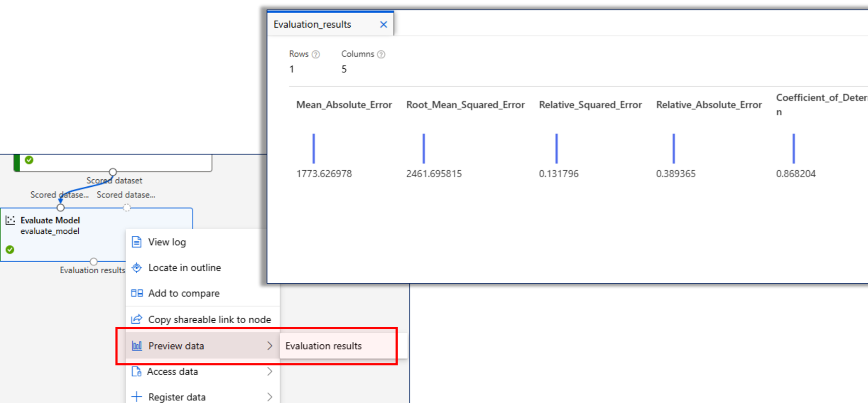868x403 pixels.
Task: Select the value 0.868204
Action: tap(796, 174)
